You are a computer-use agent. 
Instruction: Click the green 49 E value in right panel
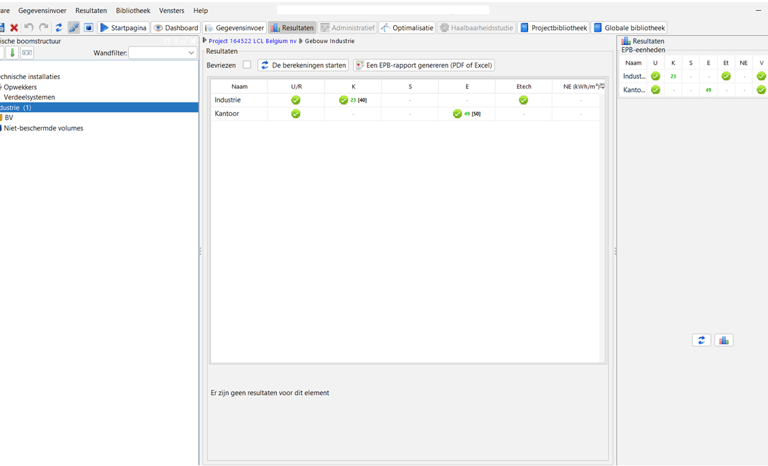(708, 90)
